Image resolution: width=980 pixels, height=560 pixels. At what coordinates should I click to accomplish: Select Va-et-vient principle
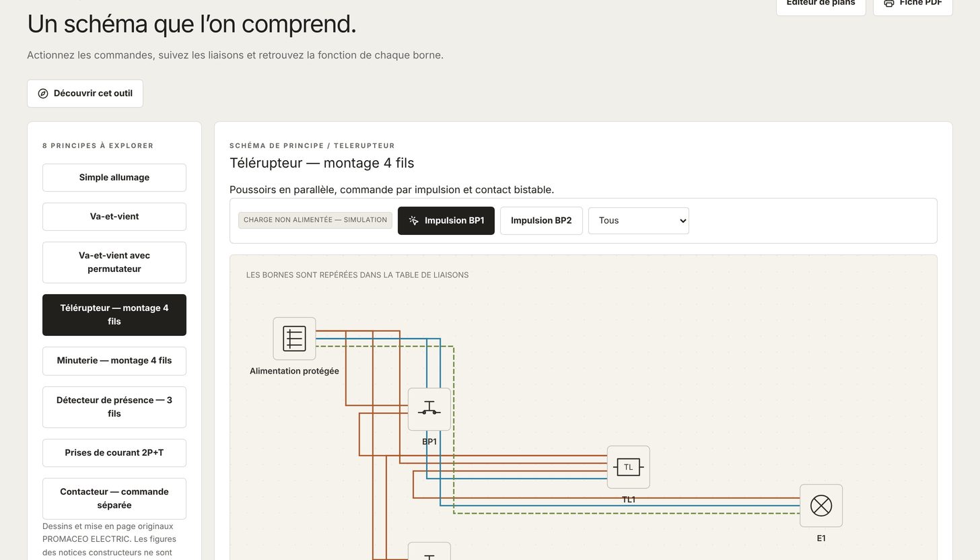(x=114, y=217)
